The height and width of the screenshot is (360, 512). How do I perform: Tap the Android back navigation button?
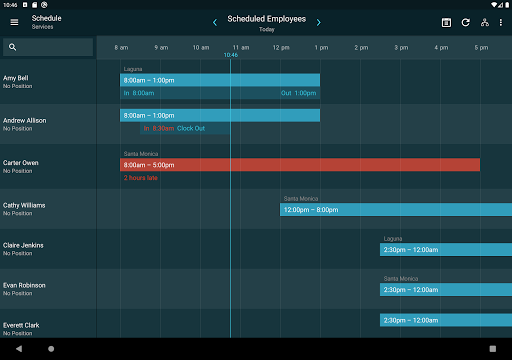tap(19, 349)
